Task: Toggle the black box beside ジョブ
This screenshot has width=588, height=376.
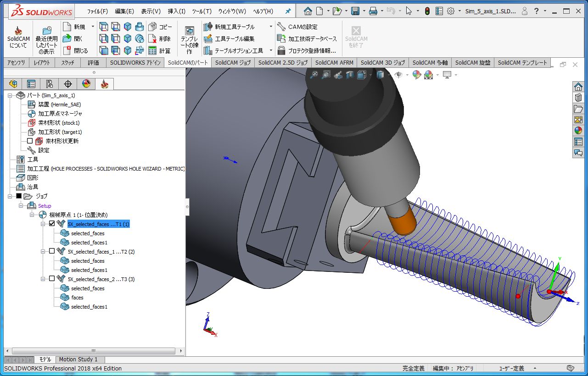Action: tap(19, 196)
